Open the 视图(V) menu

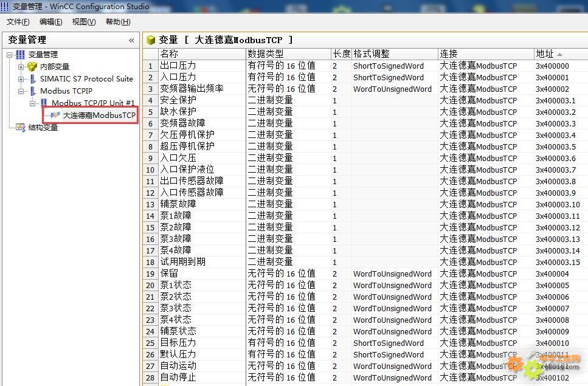pos(84,22)
